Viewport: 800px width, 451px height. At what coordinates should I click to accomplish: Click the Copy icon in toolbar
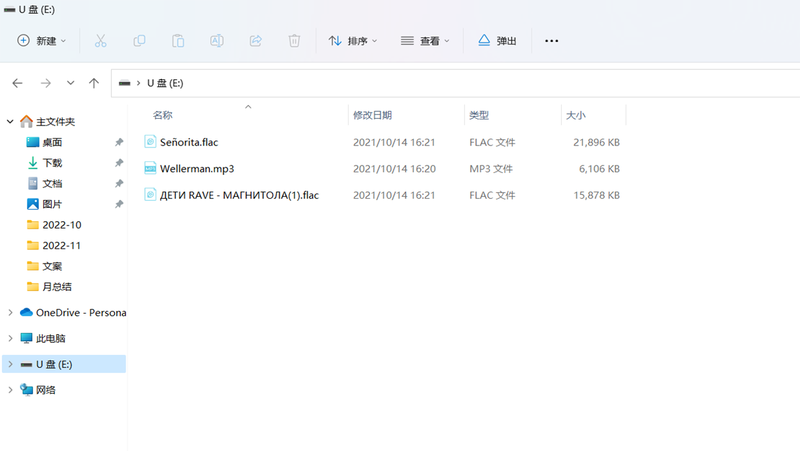click(139, 41)
